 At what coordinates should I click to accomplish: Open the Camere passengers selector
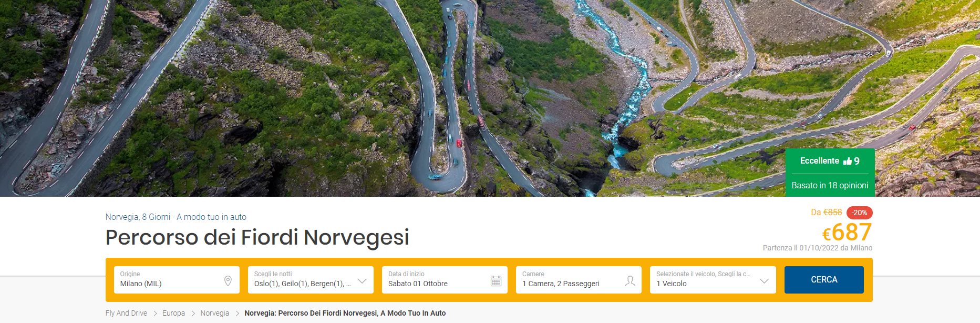coord(579,280)
